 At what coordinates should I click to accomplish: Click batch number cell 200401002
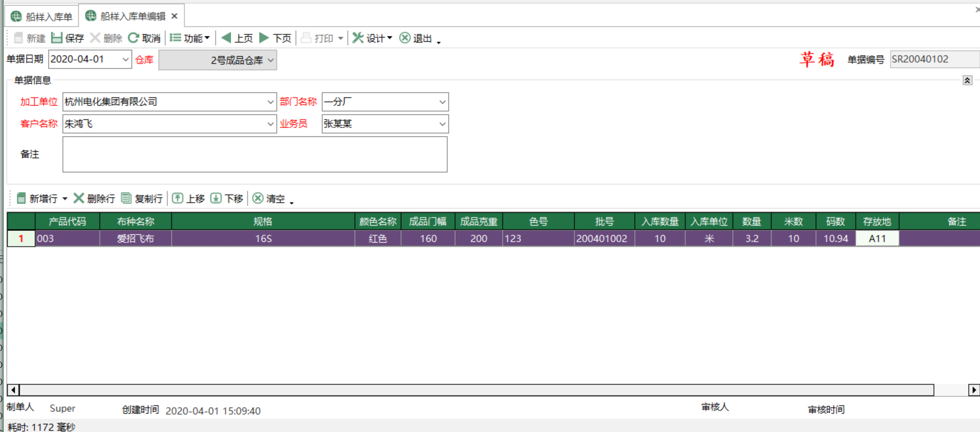point(604,238)
